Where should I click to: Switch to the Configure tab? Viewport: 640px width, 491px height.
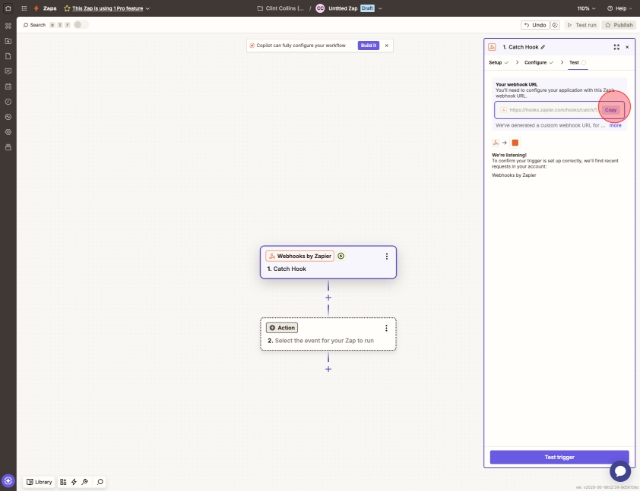pos(539,62)
